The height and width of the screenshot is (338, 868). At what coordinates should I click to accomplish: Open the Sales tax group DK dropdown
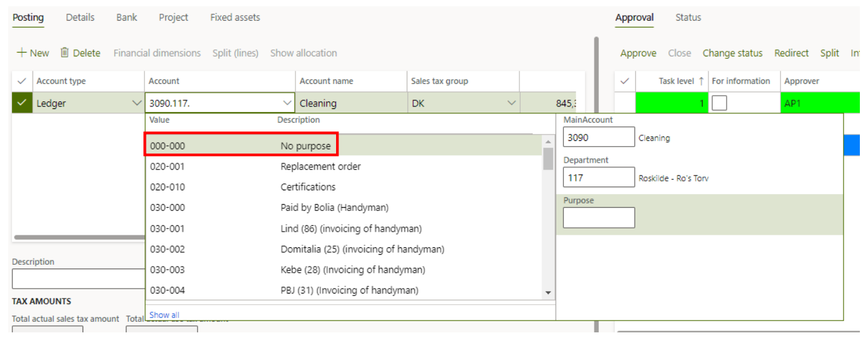click(511, 103)
